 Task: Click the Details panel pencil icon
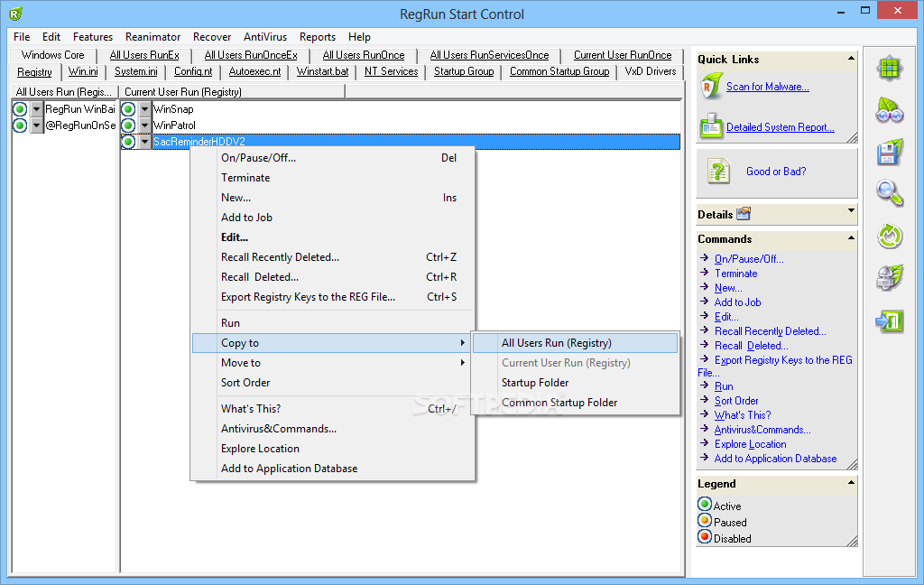point(744,213)
